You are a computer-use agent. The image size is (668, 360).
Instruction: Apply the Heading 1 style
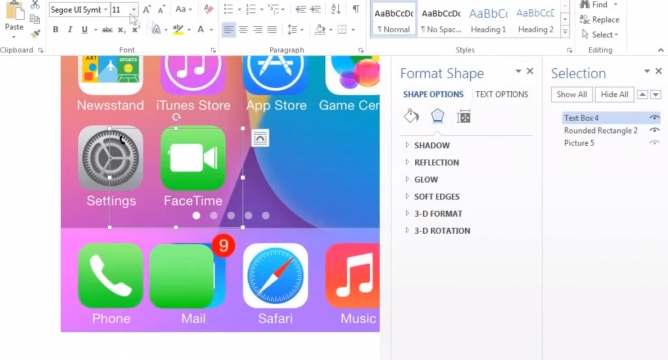tap(488, 20)
